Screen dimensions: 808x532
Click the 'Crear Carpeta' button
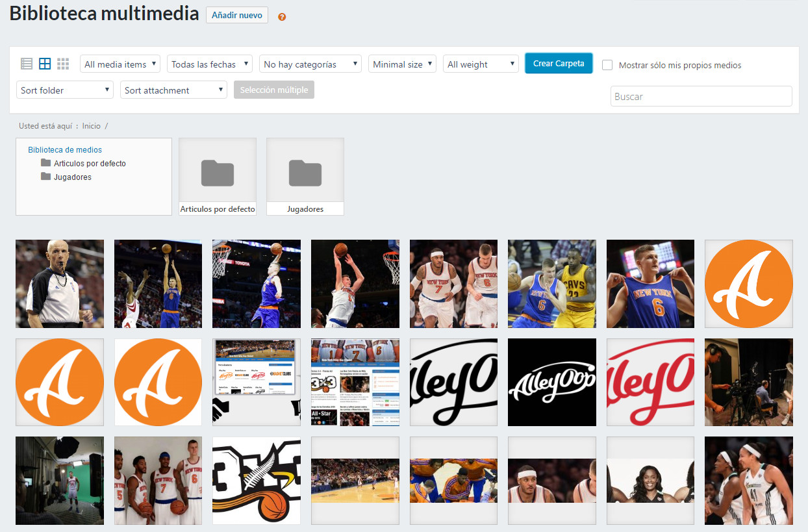coord(559,63)
